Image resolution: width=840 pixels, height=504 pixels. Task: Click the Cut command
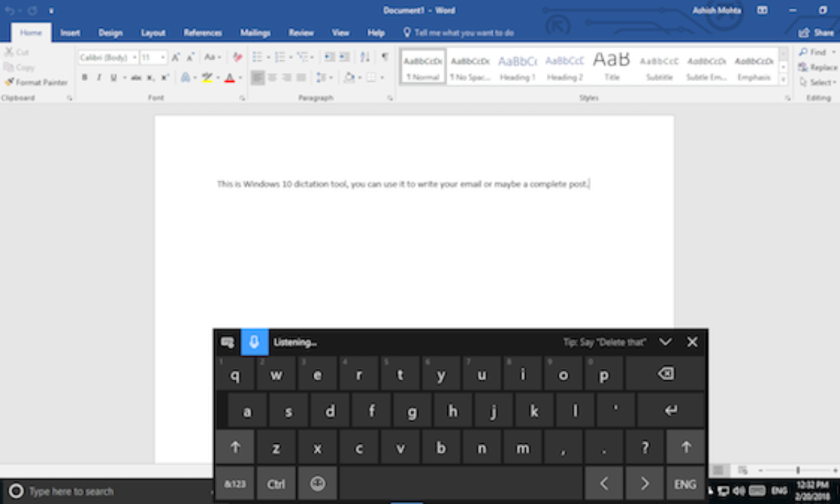(x=16, y=52)
